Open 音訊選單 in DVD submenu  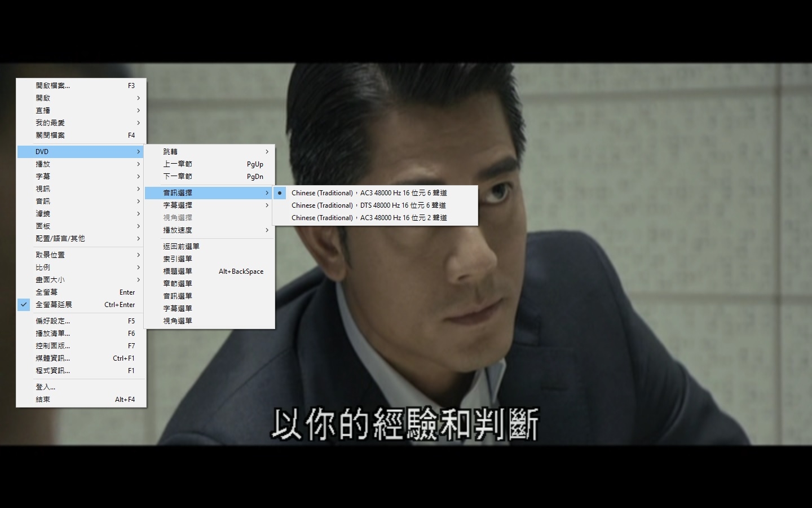pos(209,296)
